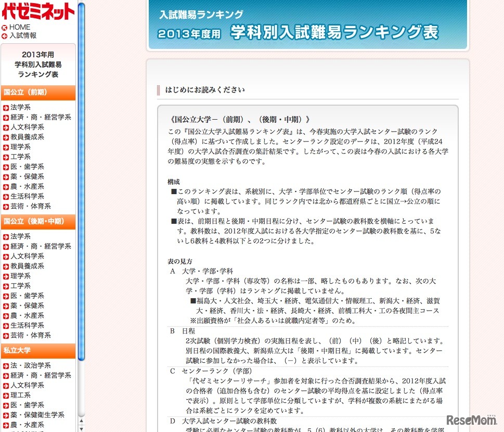504x432 pixels.
Task: Open the 入試情報 link
Action: click(22, 36)
